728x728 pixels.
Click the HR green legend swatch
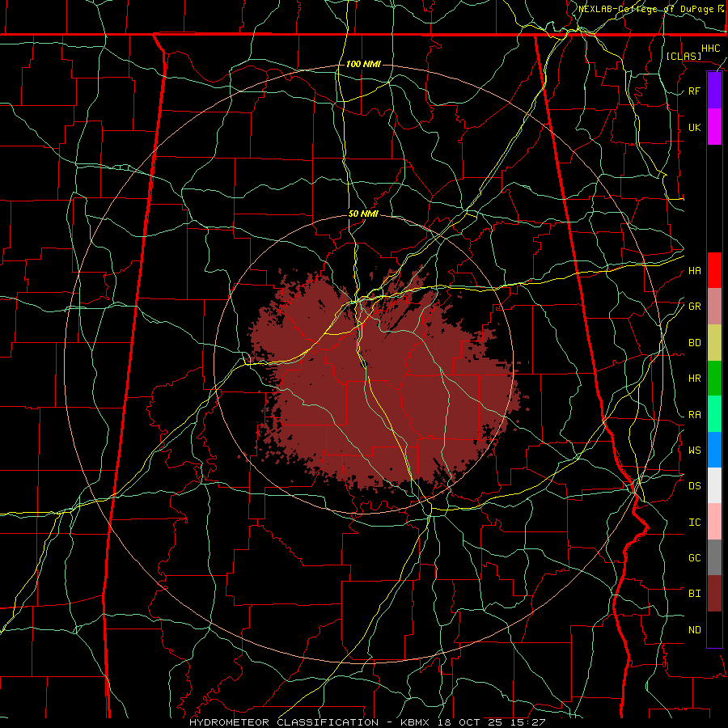pyautogui.click(x=714, y=378)
